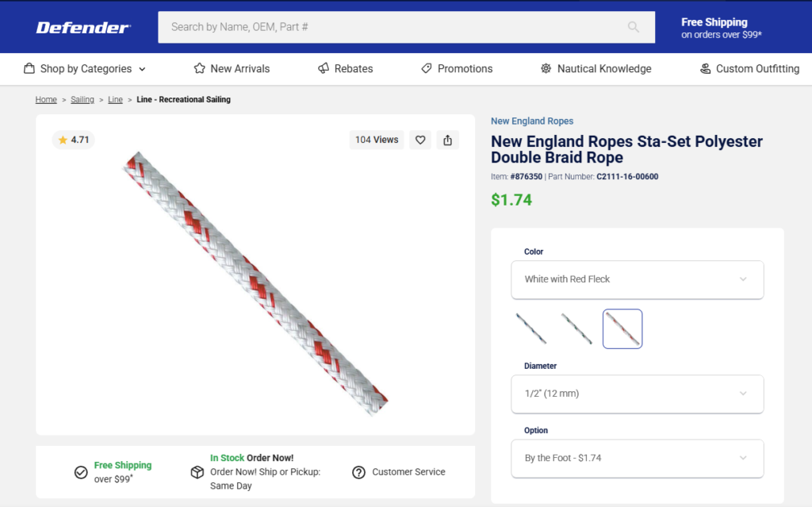Go to Rebates page
This screenshot has height=507, width=812.
click(x=345, y=69)
